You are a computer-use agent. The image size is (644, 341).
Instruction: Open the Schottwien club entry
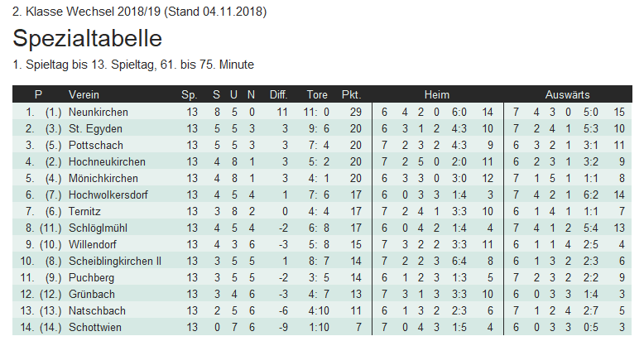tap(95, 327)
